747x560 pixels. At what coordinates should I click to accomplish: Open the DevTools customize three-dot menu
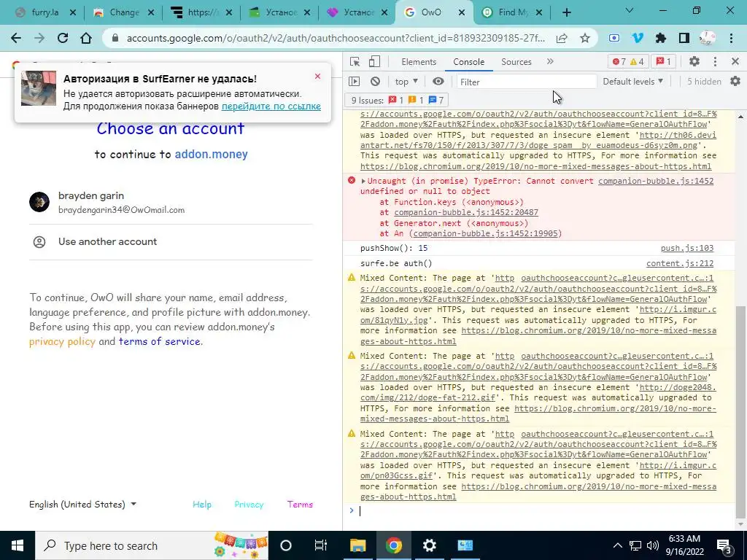[715, 61]
